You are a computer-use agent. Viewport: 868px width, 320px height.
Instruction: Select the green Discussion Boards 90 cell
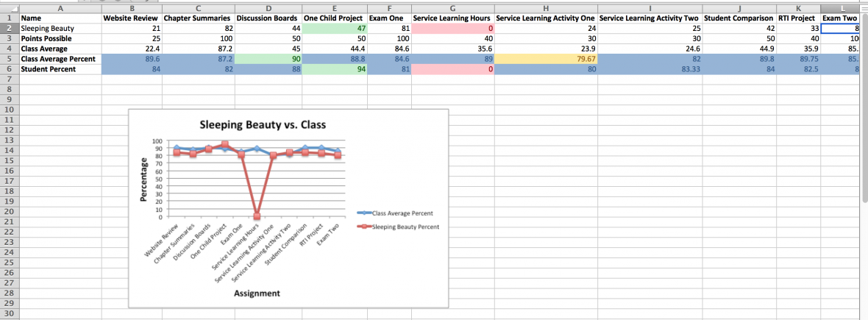tap(268, 59)
